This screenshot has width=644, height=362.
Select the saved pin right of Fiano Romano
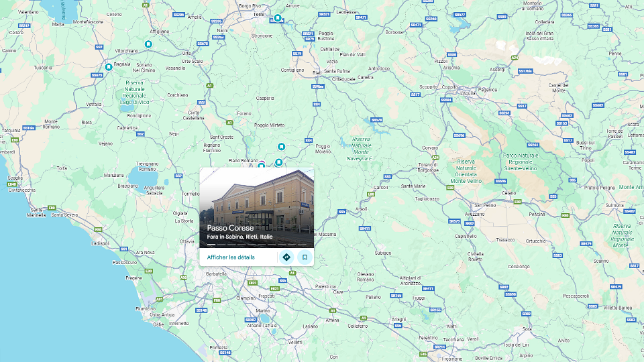pyautogui.click(x=278, y=162)
